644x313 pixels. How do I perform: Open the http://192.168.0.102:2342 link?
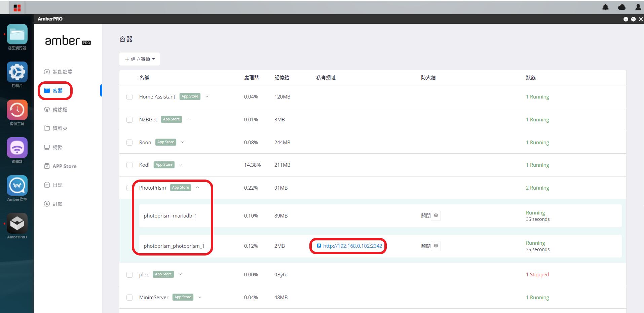352,246
